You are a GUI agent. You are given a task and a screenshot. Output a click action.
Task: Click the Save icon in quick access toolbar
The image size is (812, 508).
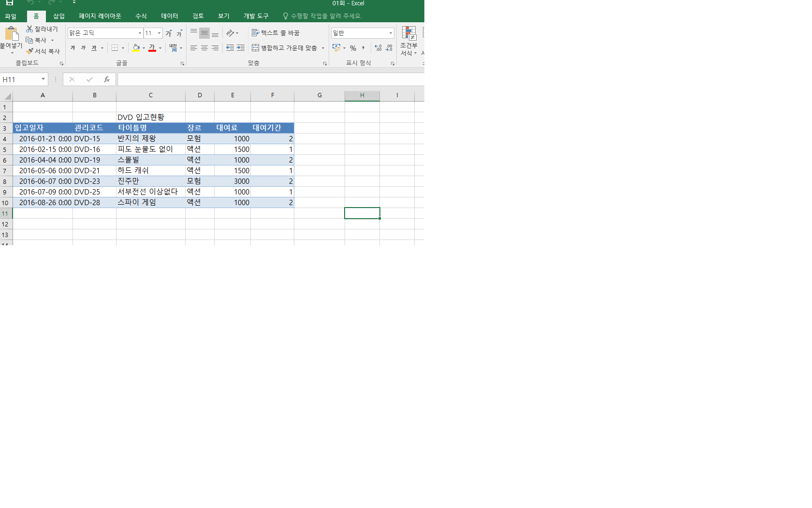coord(10,3)
